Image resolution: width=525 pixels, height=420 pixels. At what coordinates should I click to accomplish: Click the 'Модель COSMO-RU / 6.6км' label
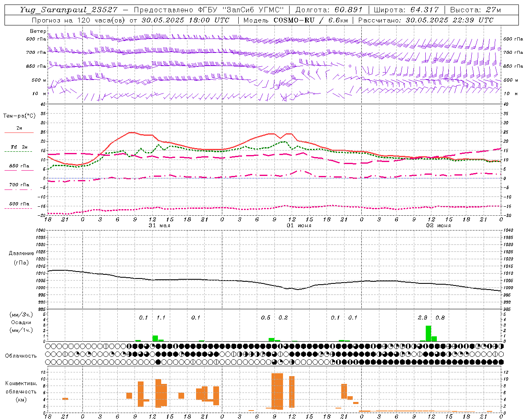pyautogui.click(x=295, y=20)
